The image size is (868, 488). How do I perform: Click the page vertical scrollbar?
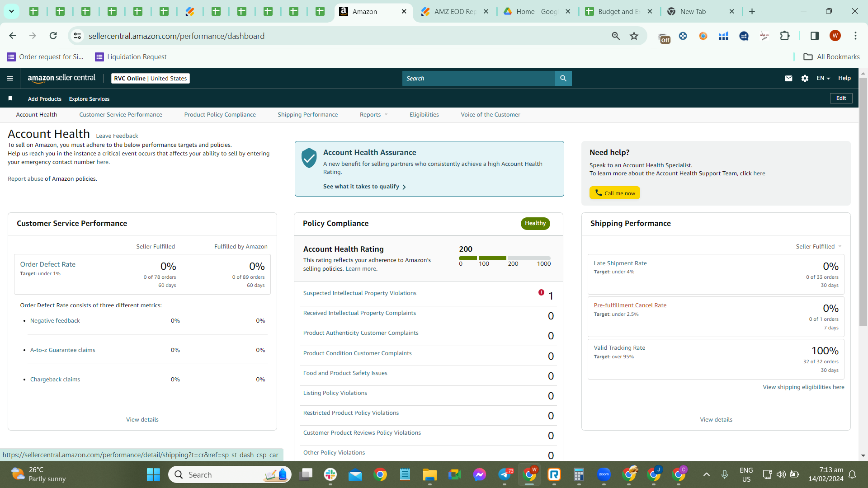(863, 202)
